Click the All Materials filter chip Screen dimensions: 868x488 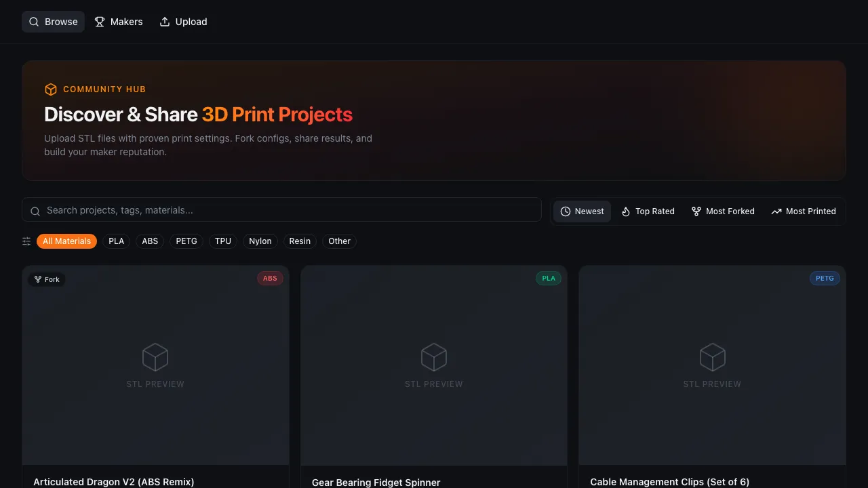tap(66, 241)
